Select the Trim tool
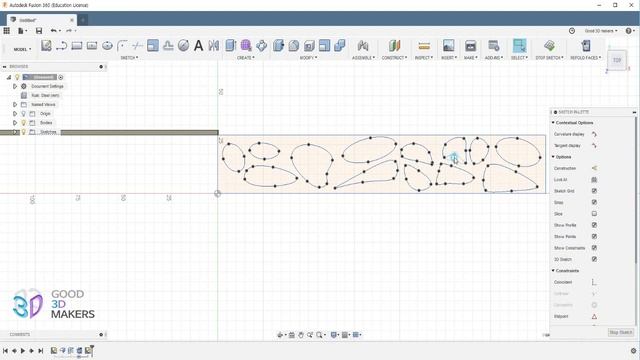The image size is (640, 360). click(138, 45)
